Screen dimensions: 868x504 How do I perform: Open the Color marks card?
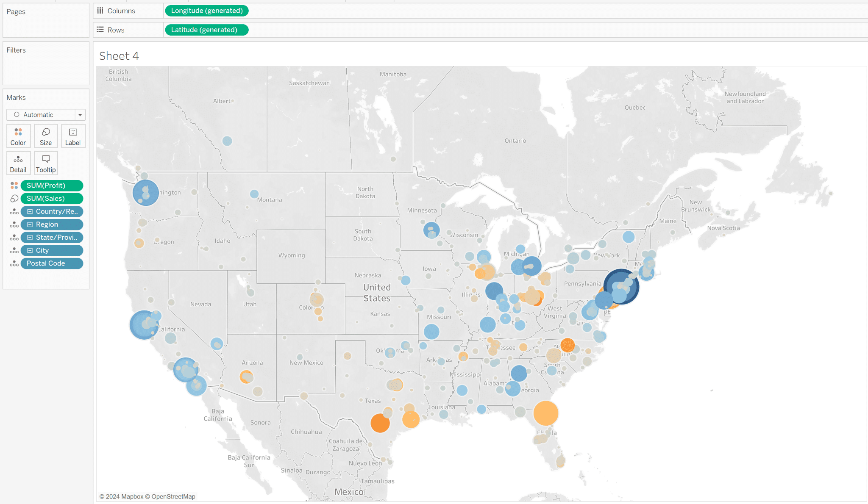(18, 136)
